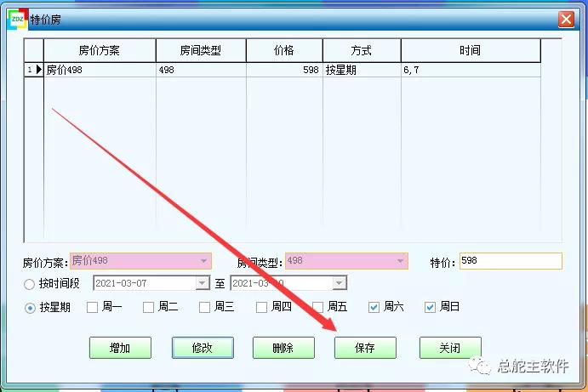The height and width of the screenshot is (392, 588).
Task: Click the 房价方案 column header
Action: tap(100, 50)
